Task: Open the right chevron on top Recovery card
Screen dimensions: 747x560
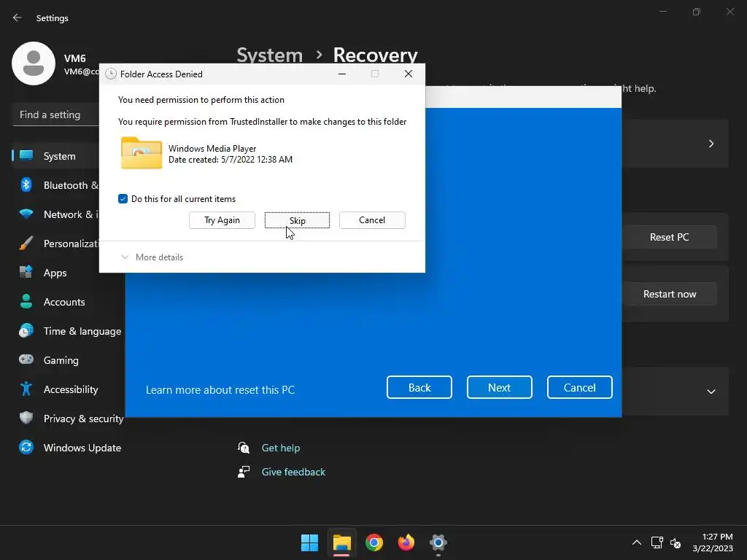Action: tap(711, 144)
